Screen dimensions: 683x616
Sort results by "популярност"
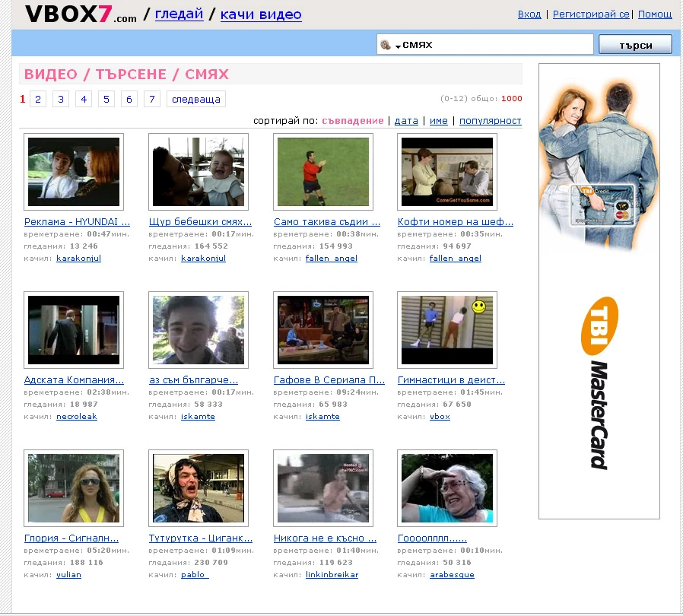(x=492, y=121)
